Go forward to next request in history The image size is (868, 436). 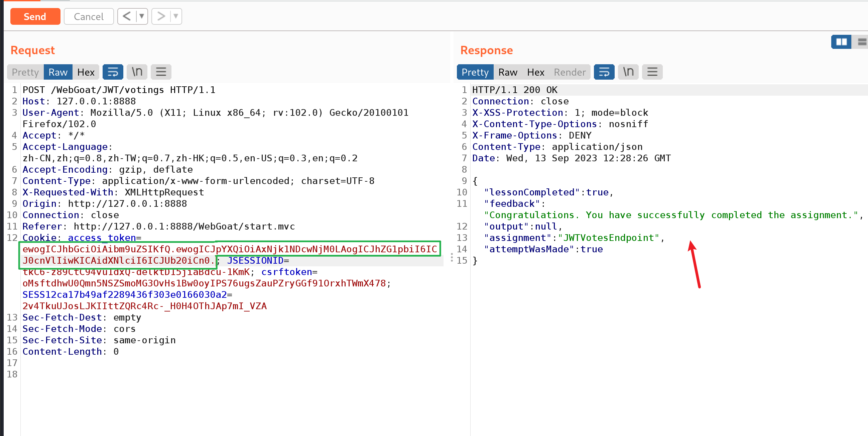(161, 16)
